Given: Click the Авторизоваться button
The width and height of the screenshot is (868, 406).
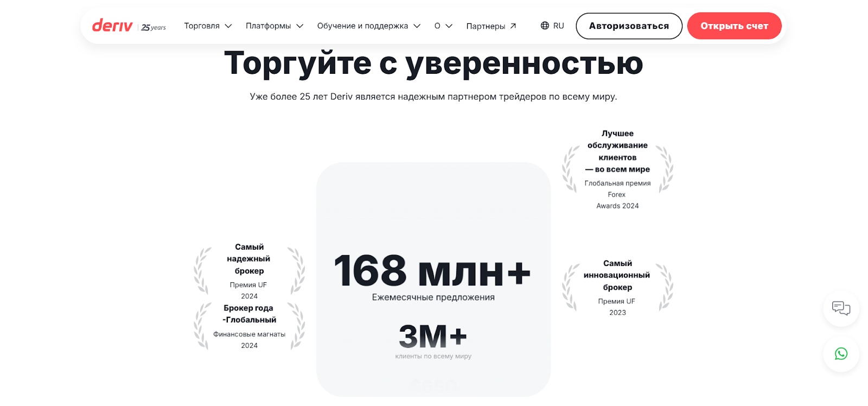Looking at the screenshot, I should pyautogui.click(x=629, y=26).
